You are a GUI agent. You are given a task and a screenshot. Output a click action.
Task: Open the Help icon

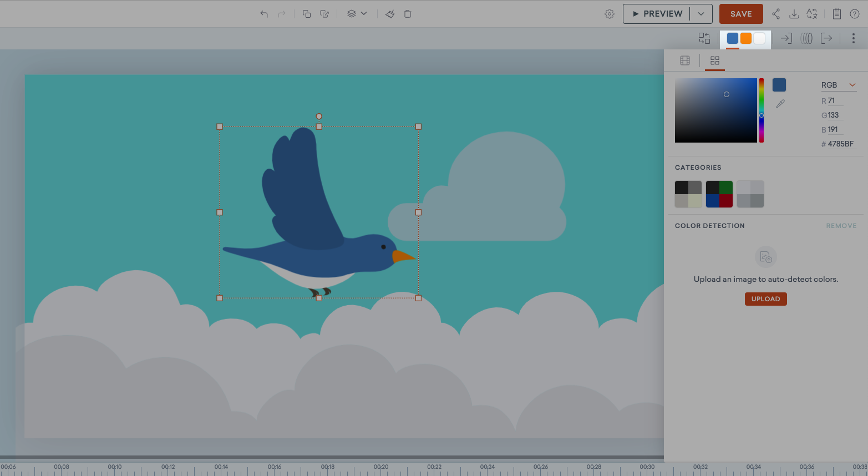point(855,13)
